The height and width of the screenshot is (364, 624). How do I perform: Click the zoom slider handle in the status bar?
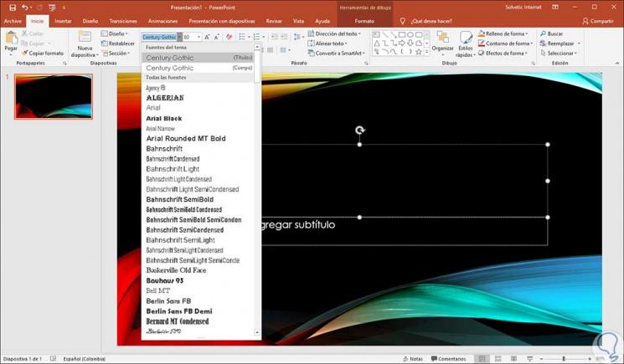(x=564, y=358)
